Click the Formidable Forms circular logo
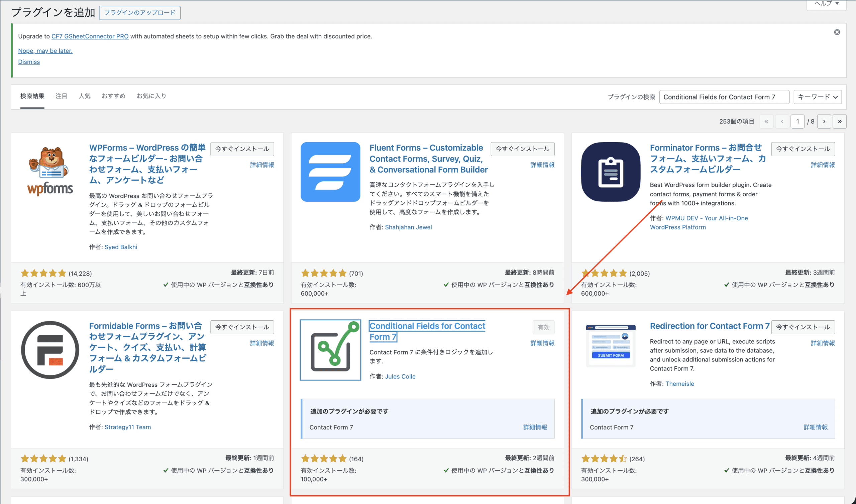This screenshot has width=856, height=504. 50,350
